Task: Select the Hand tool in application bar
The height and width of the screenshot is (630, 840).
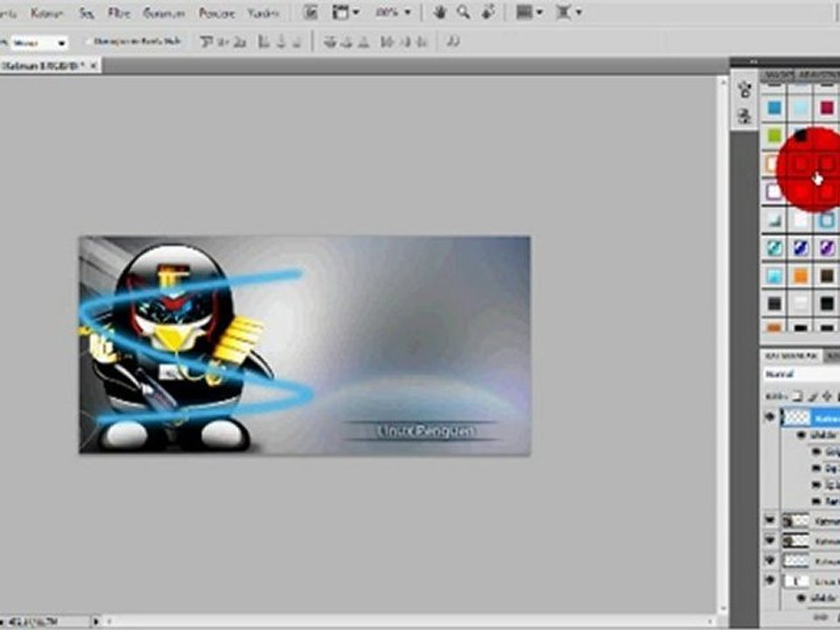Action: click(440, 12)
